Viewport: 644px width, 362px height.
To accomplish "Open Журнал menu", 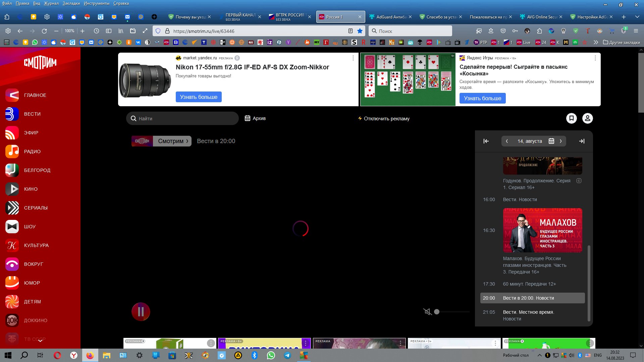I will [51, 3].
